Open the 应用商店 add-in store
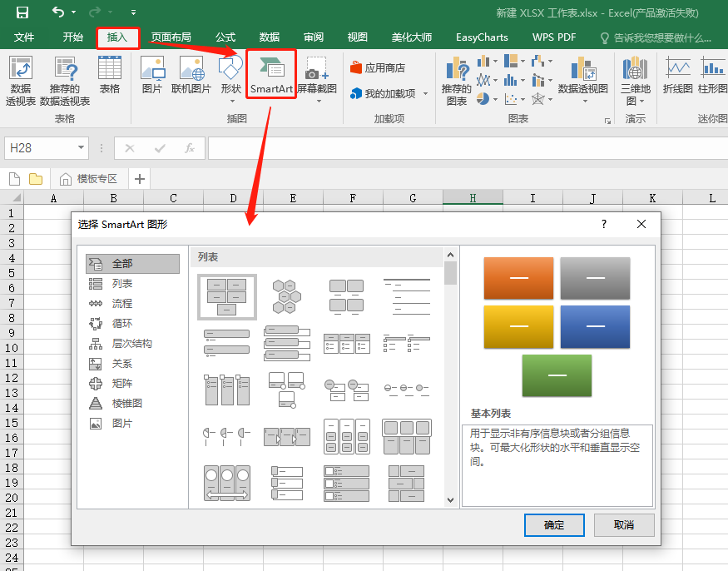This screenshot has height=571, width=728. click(x=378, y=67)
